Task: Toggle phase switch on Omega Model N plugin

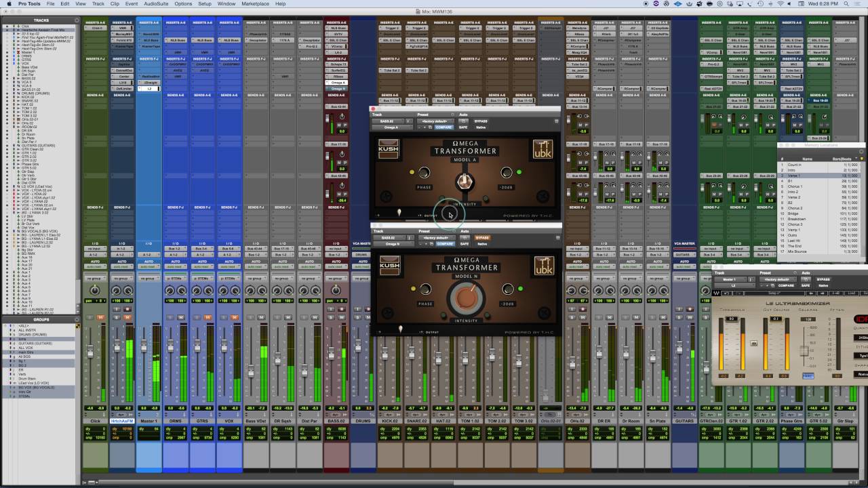Action: click(x=425, y=289)
